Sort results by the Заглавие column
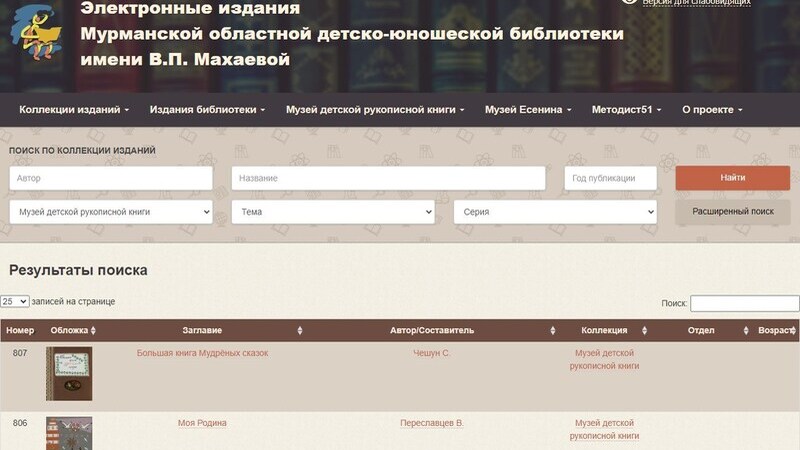Image resolution: width=800 pixels, height=450 pixels. coord(202,330)
